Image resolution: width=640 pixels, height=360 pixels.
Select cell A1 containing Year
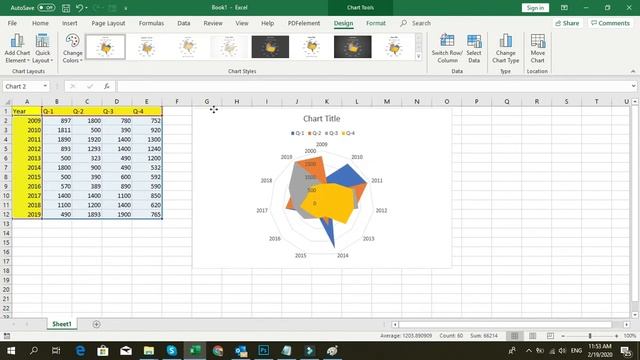point(27,111)
